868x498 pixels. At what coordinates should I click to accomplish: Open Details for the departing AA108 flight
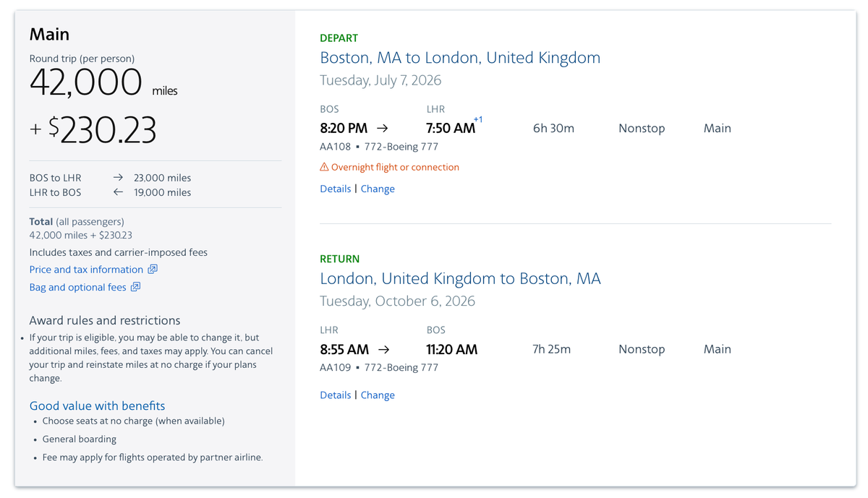[335, 188]
